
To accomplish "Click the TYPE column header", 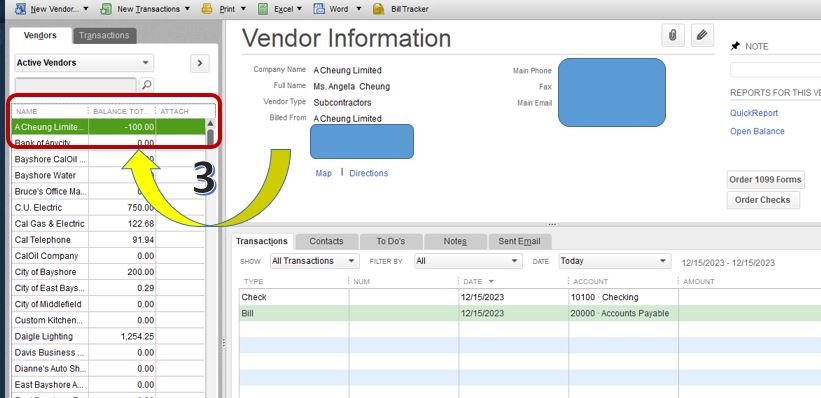I will pos(294,282).
